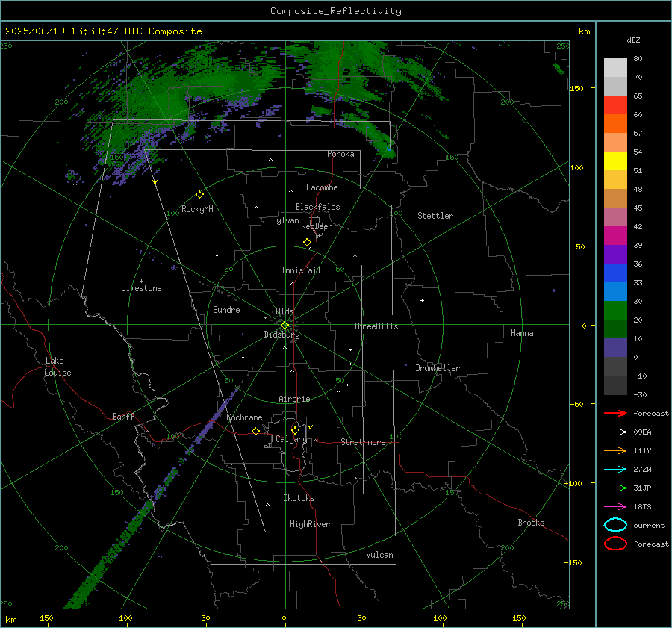Click the Limestone label
This screenshot has height=628, width=672.
pyautogui.click(x=141, y=288)
